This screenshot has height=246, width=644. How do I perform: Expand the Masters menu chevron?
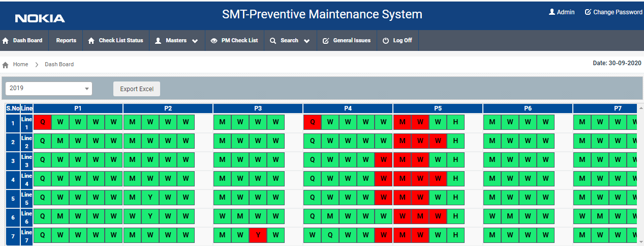[195, 41]
